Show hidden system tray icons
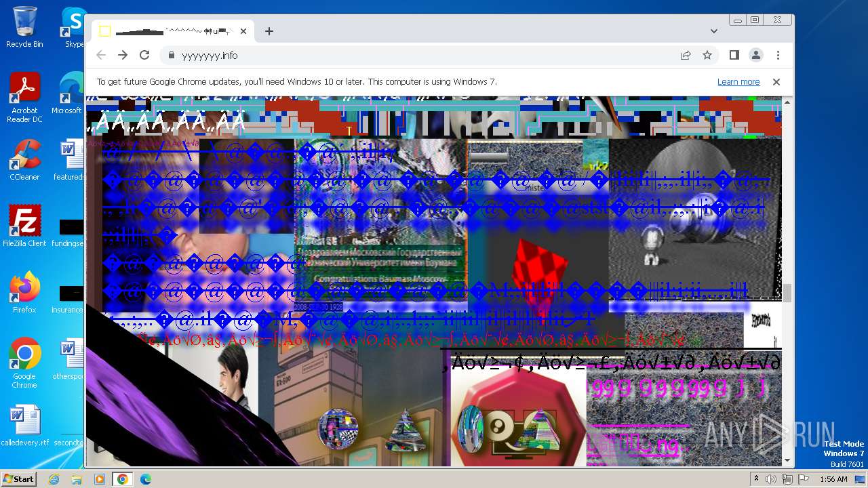This screenshot has height=488, width=868. tap(757, 479)
